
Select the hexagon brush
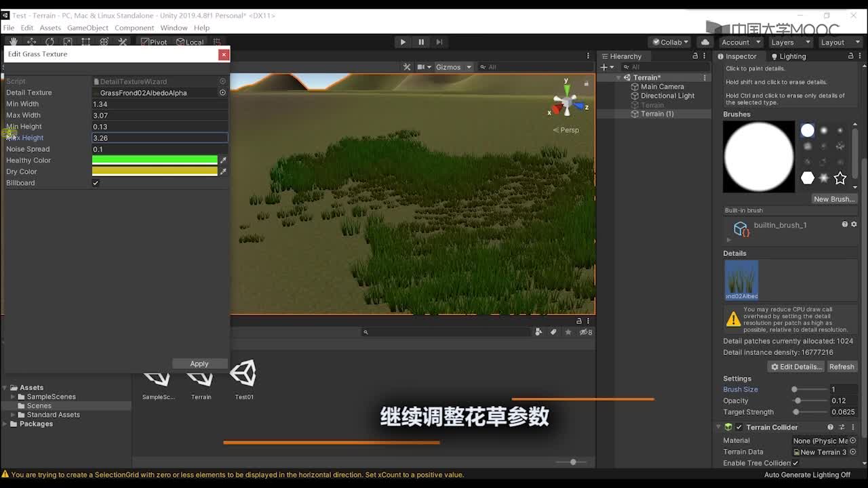pos(807,178)
